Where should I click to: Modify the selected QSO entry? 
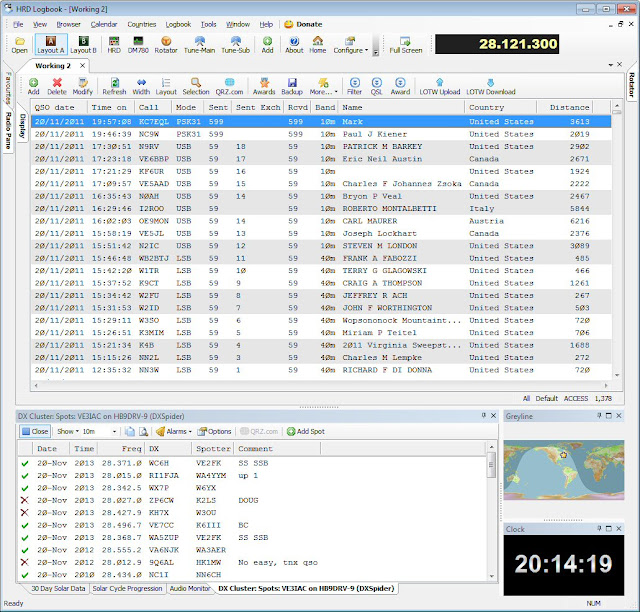[83, 86]
